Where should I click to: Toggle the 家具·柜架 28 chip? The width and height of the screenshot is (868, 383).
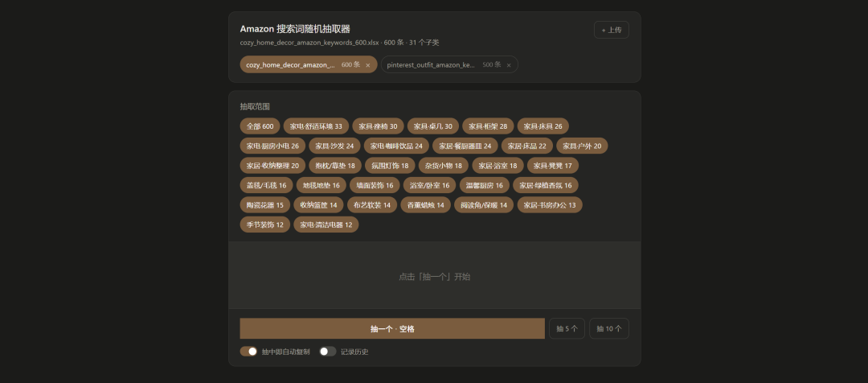488,126
